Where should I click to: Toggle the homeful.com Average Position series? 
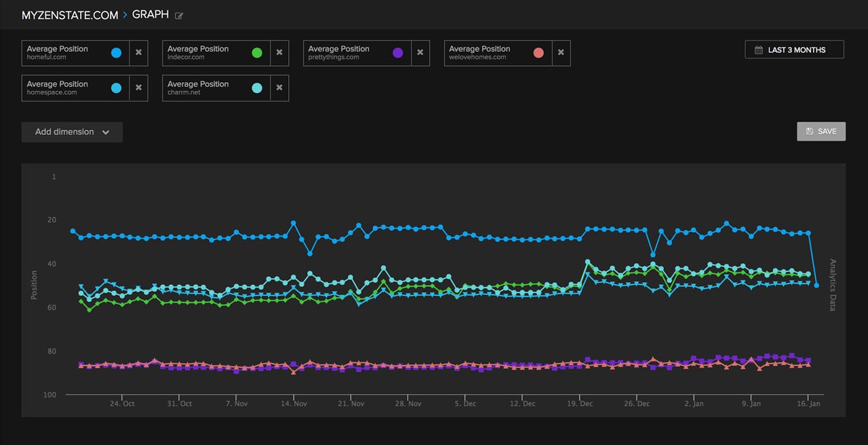point(71,52)
